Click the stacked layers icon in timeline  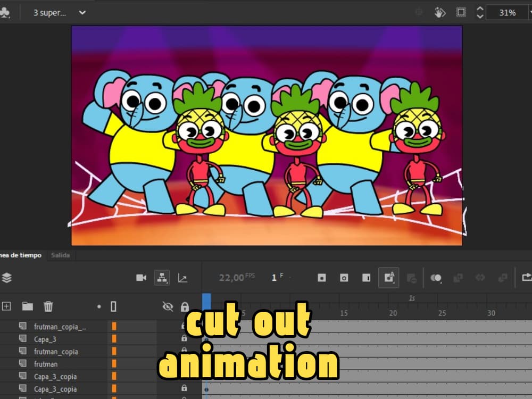[x=7, y=278]
